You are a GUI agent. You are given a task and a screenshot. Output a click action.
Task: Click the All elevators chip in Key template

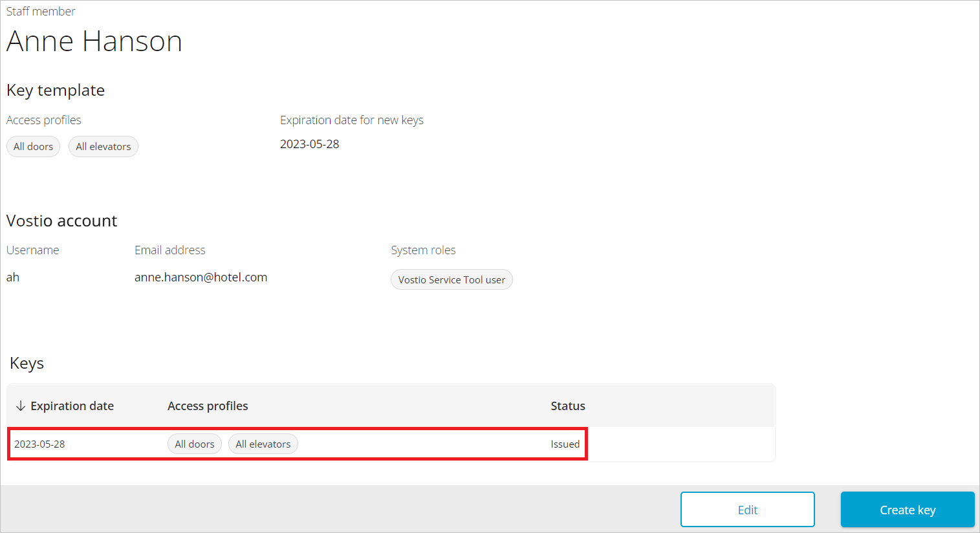(103, 147)
